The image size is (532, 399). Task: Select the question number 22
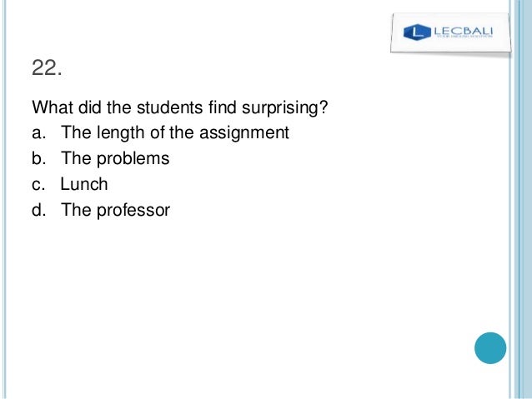tap(47, 67)
